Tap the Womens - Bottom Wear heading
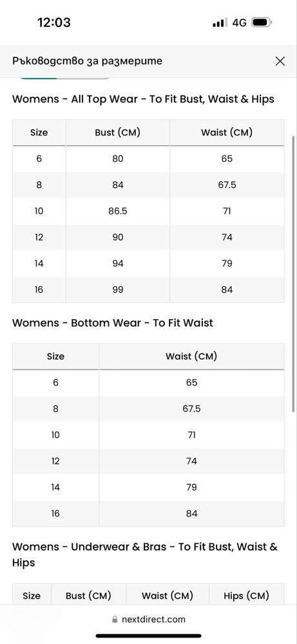Screen dimensions: 297x644 click(x=112, y=323)
